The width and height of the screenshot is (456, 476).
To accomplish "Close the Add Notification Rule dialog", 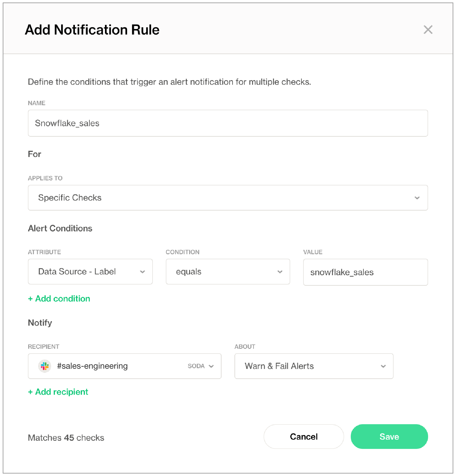I will [428, 30].
